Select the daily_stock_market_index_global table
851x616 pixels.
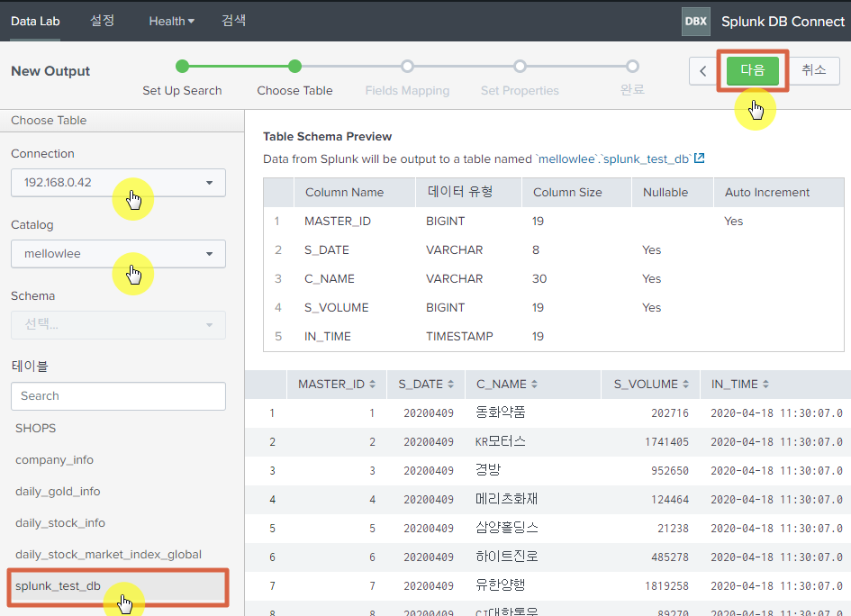[x=108, y=555]
